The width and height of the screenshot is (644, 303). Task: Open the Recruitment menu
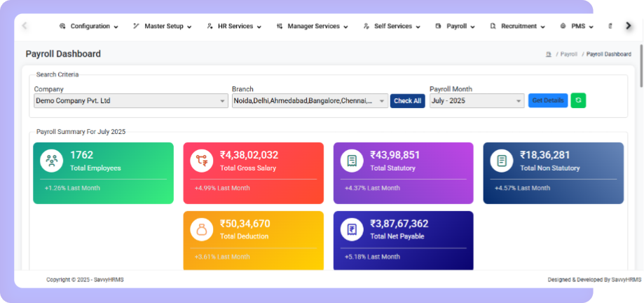pos(518,26)
